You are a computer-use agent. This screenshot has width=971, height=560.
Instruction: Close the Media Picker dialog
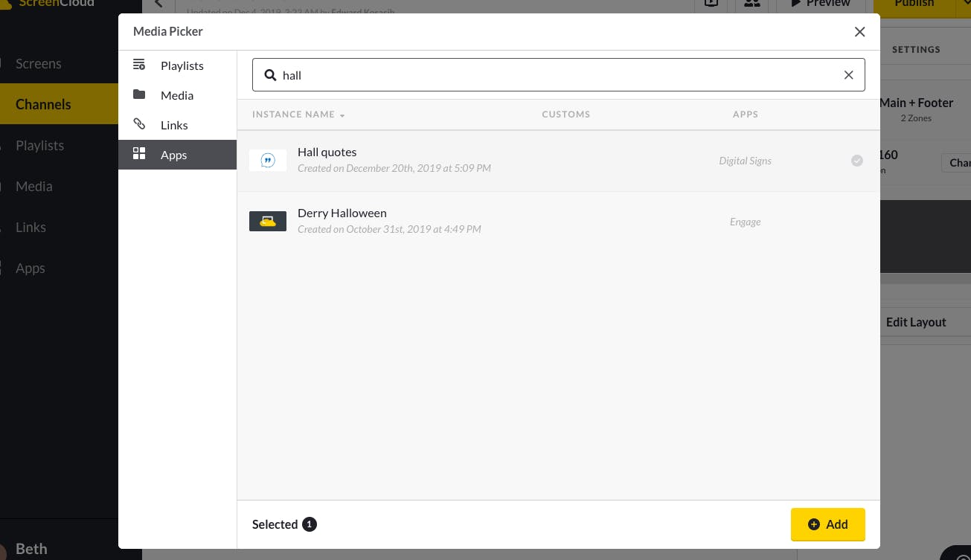point(859,32)
